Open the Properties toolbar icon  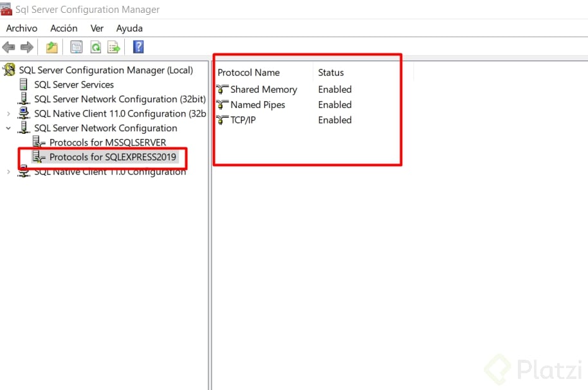click(77, 47)
